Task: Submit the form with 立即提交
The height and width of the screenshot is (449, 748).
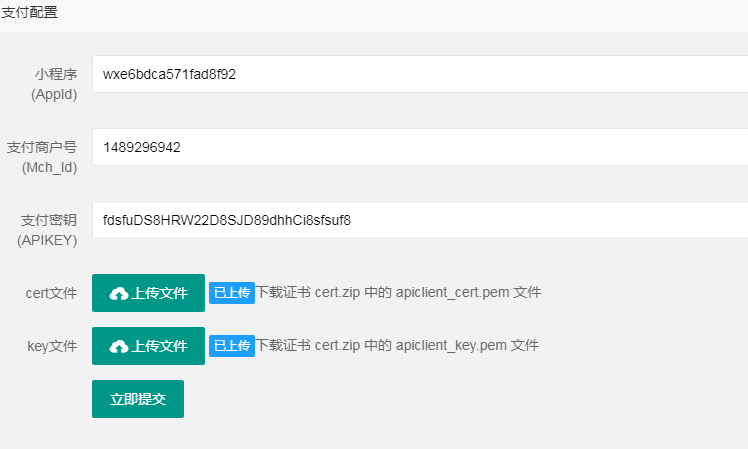Action: (x=138, y=399)
